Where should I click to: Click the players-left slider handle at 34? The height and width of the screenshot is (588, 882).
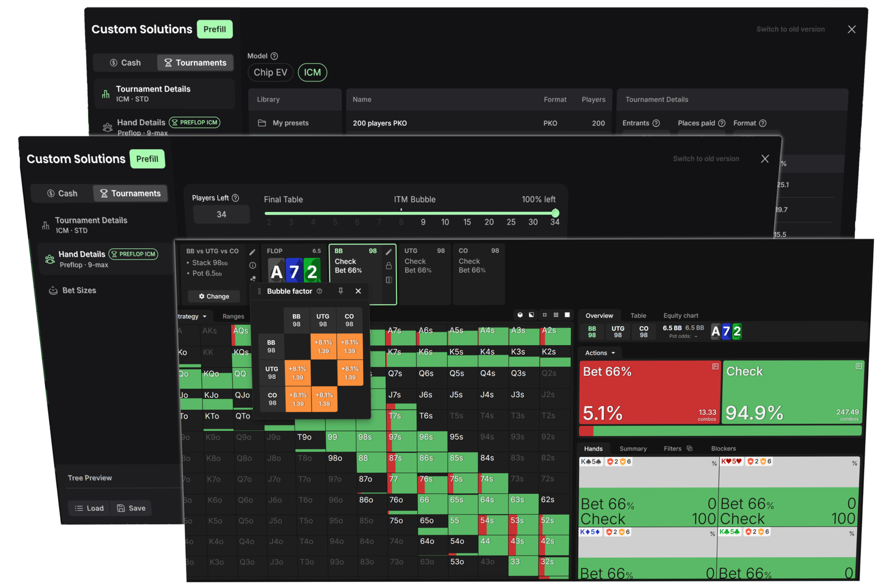pyautogui.click(x=555, y=213)
